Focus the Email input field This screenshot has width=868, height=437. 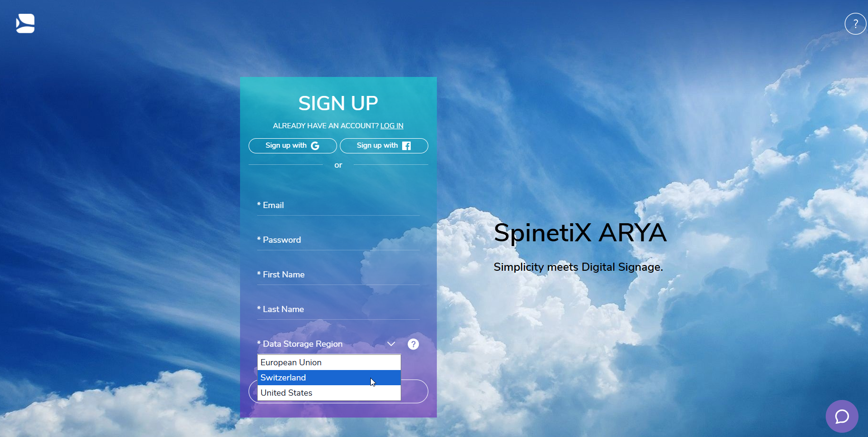[x=338, y=205]
